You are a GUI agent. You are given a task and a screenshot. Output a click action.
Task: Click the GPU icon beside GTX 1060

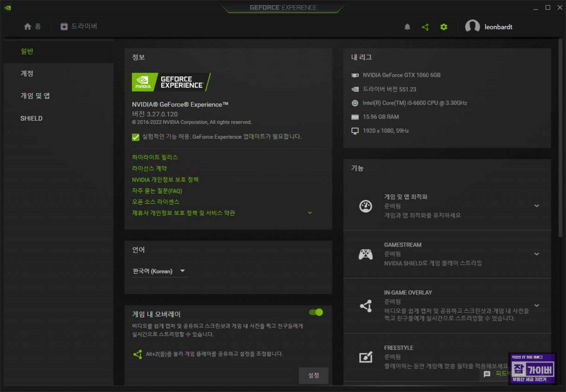click(355, 75)
